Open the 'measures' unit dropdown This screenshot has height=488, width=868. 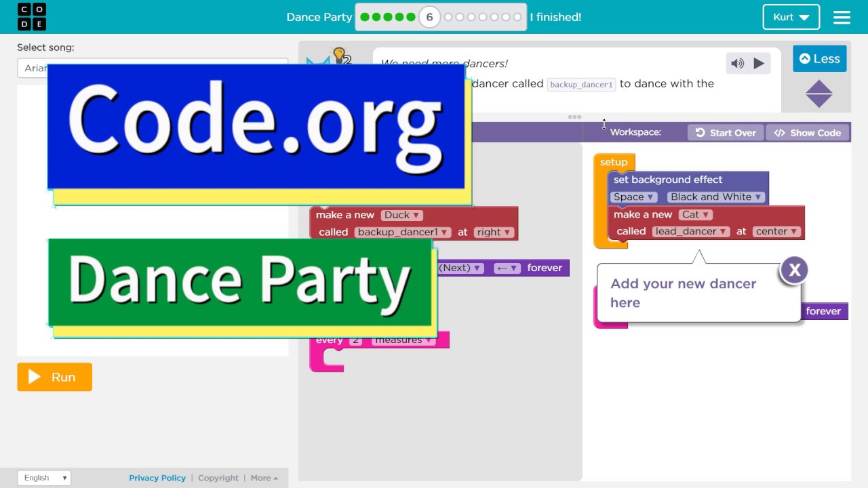[403, 340]
